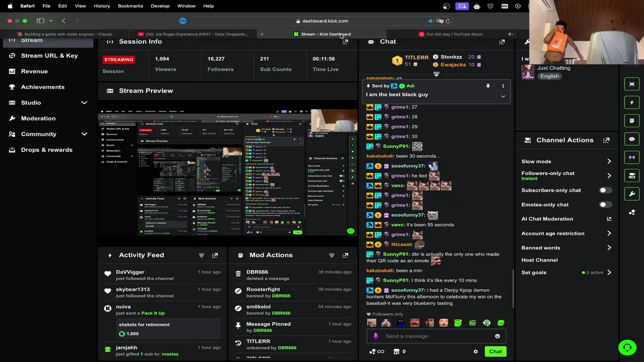The height and width of the screenshot is (362, 644).
Task: Click mastaz username in activity feed
Action: pos(170,354)
